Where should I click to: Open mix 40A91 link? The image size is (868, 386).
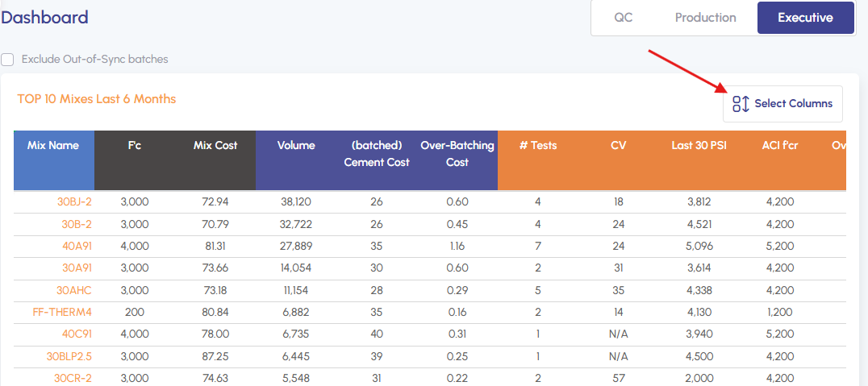point(77,246)
